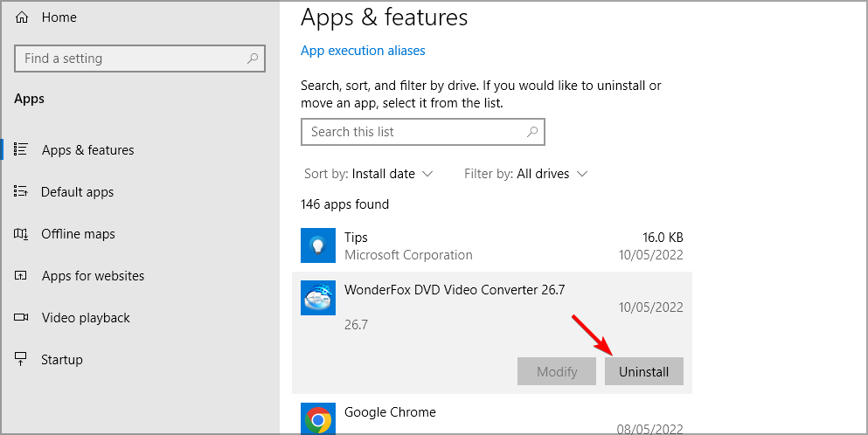
Task: Click the Apps for websites icon
Action: [x=21, y=276]
